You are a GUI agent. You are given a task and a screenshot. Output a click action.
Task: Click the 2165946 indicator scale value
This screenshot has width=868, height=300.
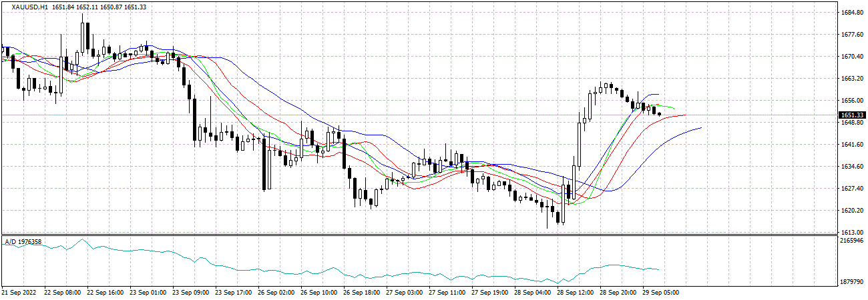(852, 240)
